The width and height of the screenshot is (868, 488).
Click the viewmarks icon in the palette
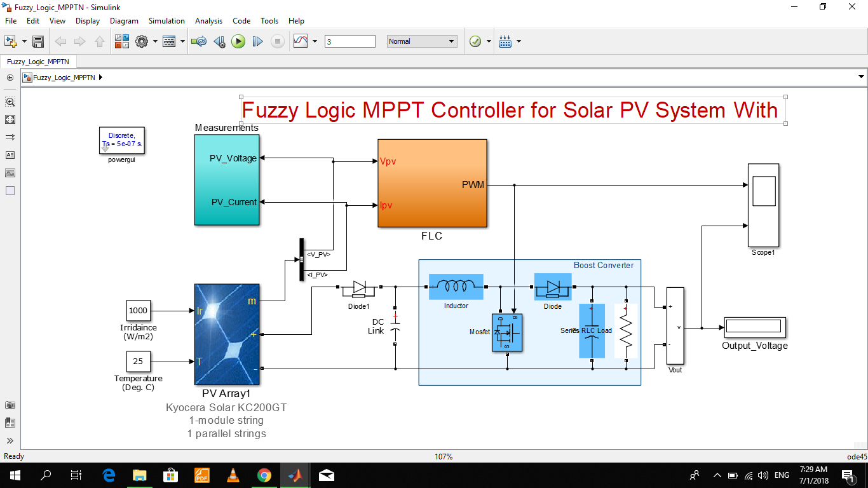(10, 423)
